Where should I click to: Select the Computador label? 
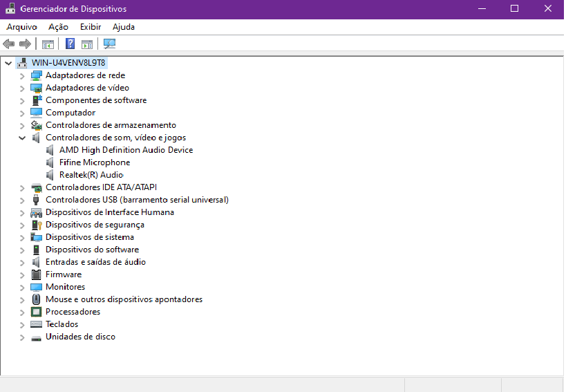click(x=70, y=113)
